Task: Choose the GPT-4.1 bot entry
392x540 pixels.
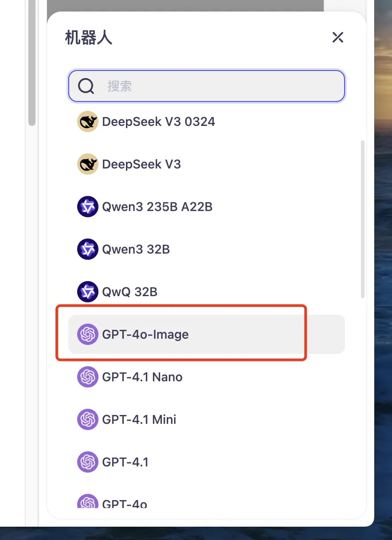Action: [x=207, y=462]
